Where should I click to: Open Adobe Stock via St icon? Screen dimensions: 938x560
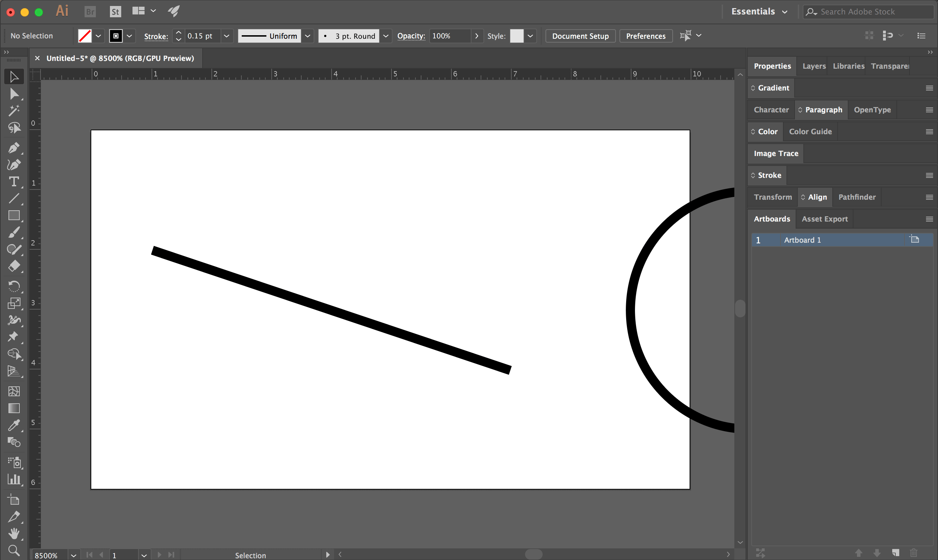[115, 12]
